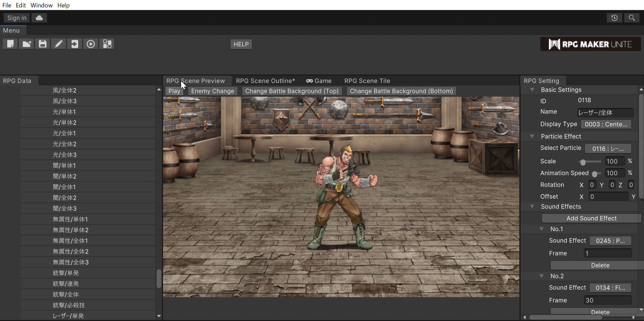Image resolution: width=644 pixels, height=321 pixels.
Task: Select the 闇/全体3 animation entry
Action: pos(88,209)
